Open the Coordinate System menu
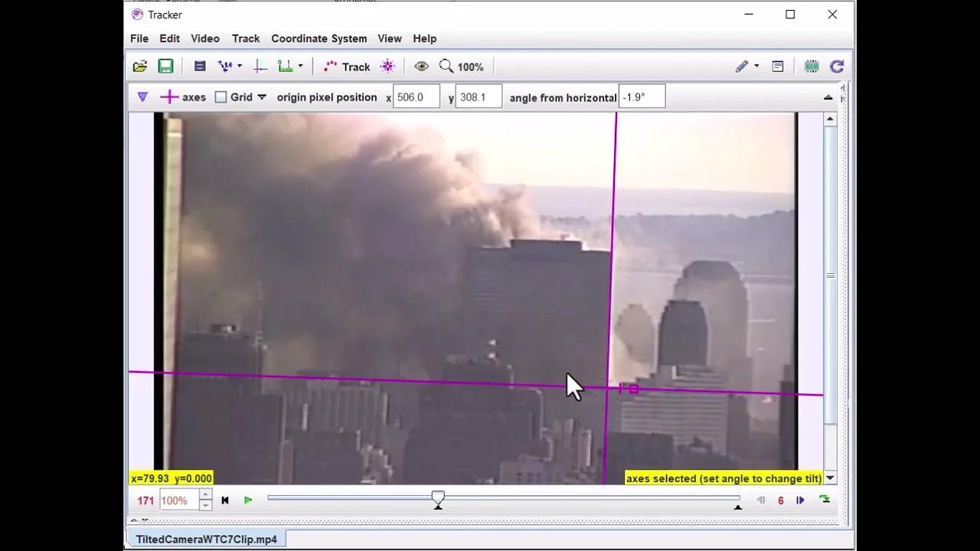 (318, 38)
